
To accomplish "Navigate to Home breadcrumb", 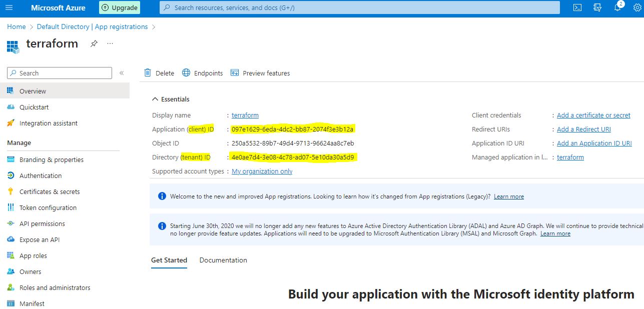I will 17,26.
